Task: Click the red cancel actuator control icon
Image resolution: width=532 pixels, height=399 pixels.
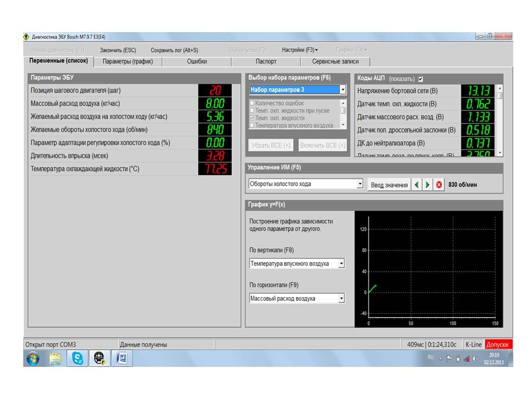Action: pyautogui.click(x=439, y=185)
